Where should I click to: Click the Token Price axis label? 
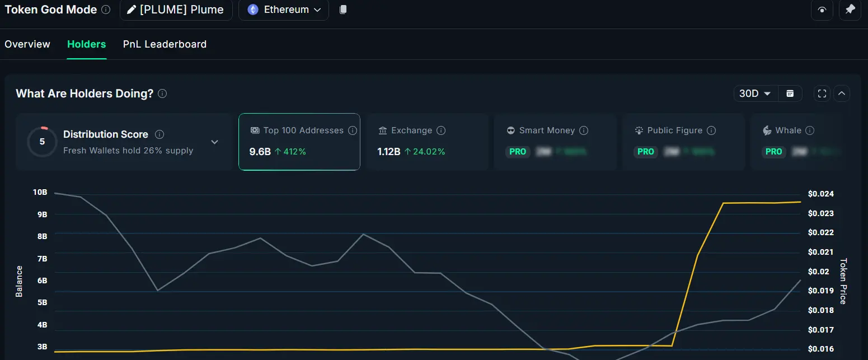[x=843, y=281]
